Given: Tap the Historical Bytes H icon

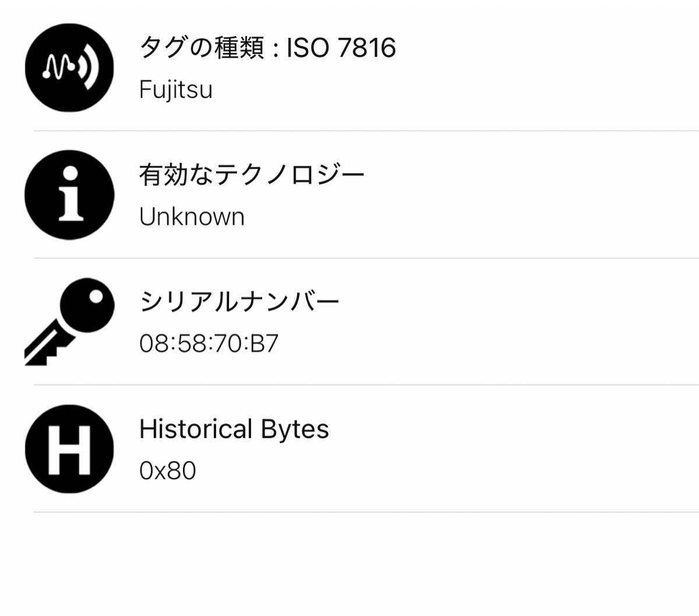Looking at the screenshot, I should pos(69,449).
